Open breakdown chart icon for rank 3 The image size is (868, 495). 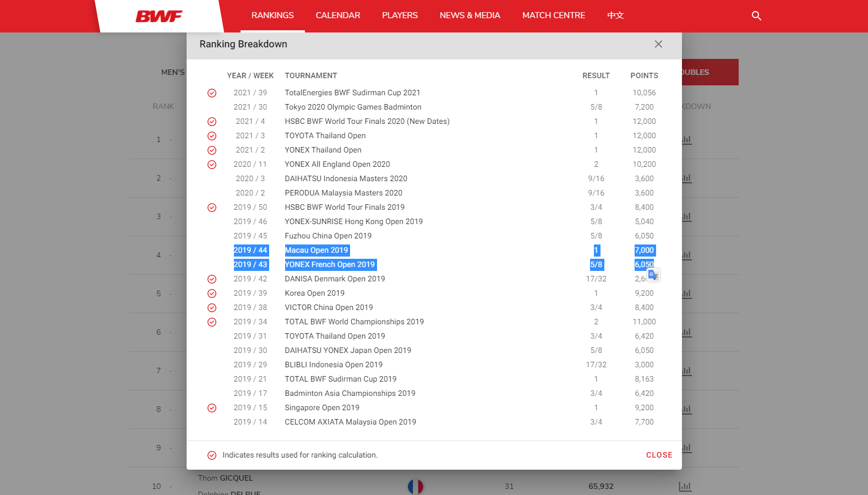686,217
